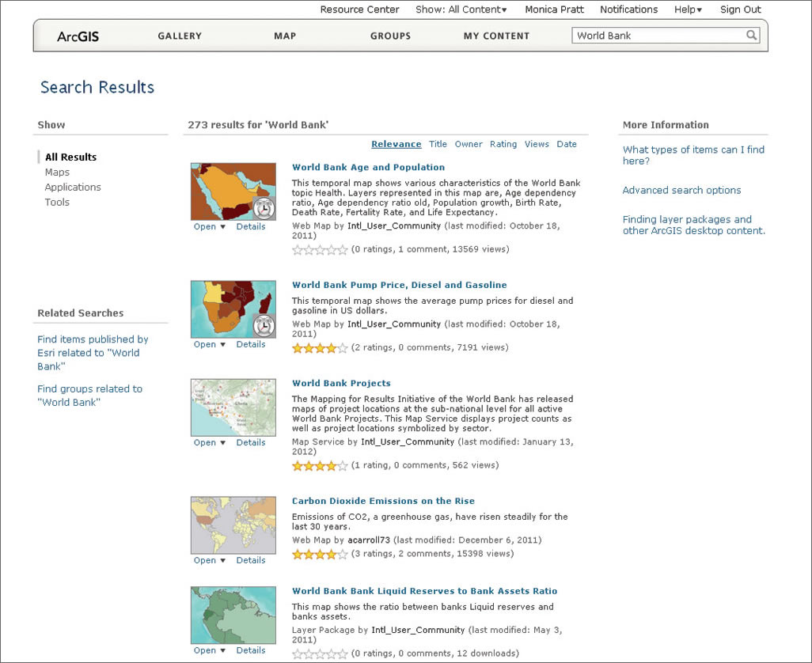Open Bank Liquid Reserves to Bank Assets Ratio title

425,591
